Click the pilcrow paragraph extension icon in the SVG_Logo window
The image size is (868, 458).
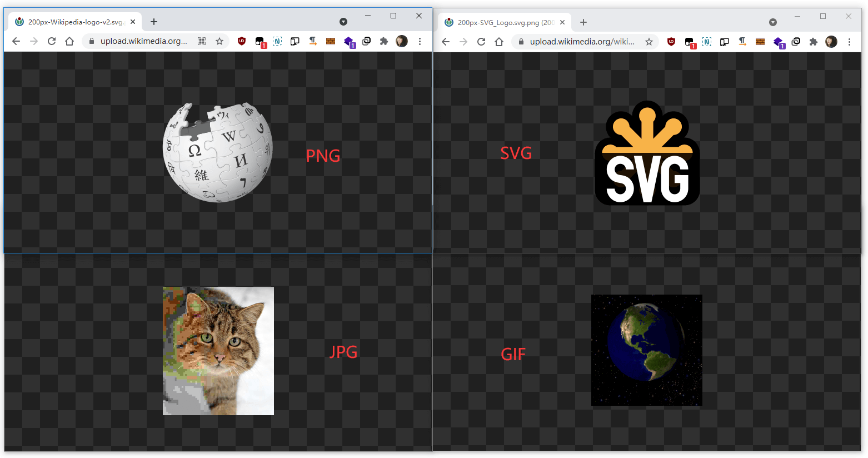coord(742,41)
